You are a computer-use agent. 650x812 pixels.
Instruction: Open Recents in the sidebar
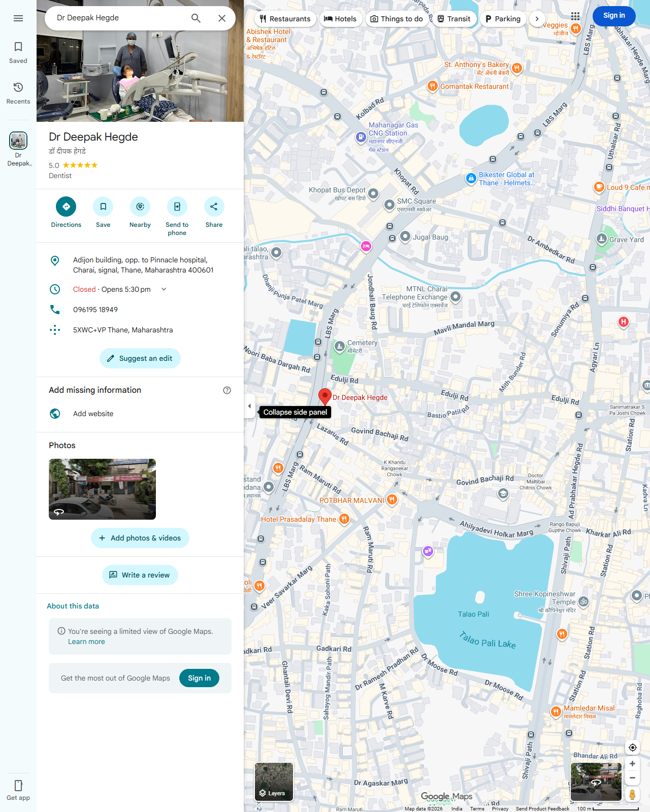tap(18, 93)
